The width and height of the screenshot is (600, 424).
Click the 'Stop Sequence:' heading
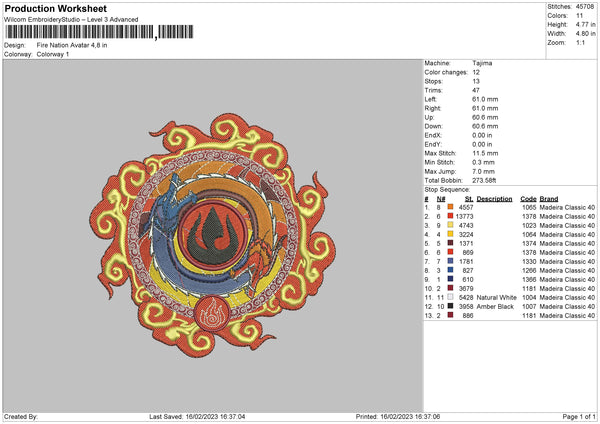pos(447,189)
